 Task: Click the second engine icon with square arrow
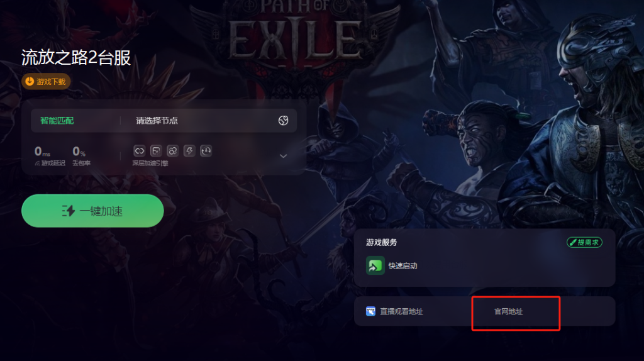coord(156,151)
